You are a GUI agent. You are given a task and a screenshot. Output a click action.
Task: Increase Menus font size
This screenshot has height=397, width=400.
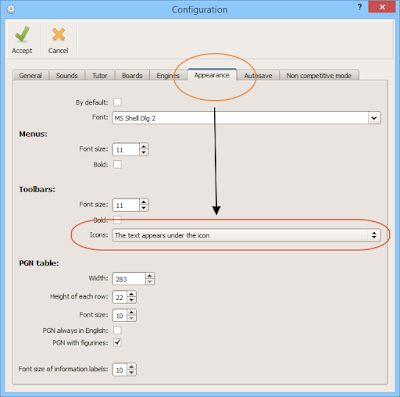pos(144,147)
